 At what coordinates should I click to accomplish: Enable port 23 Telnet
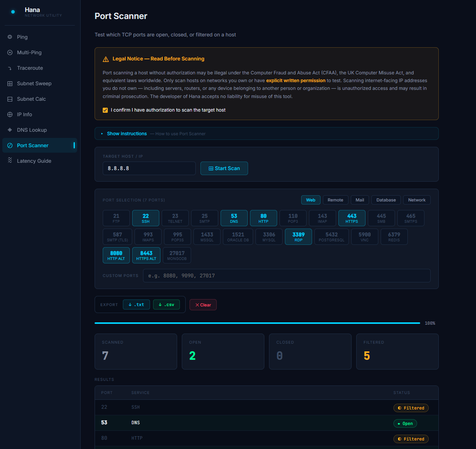[x=175, y=218]
